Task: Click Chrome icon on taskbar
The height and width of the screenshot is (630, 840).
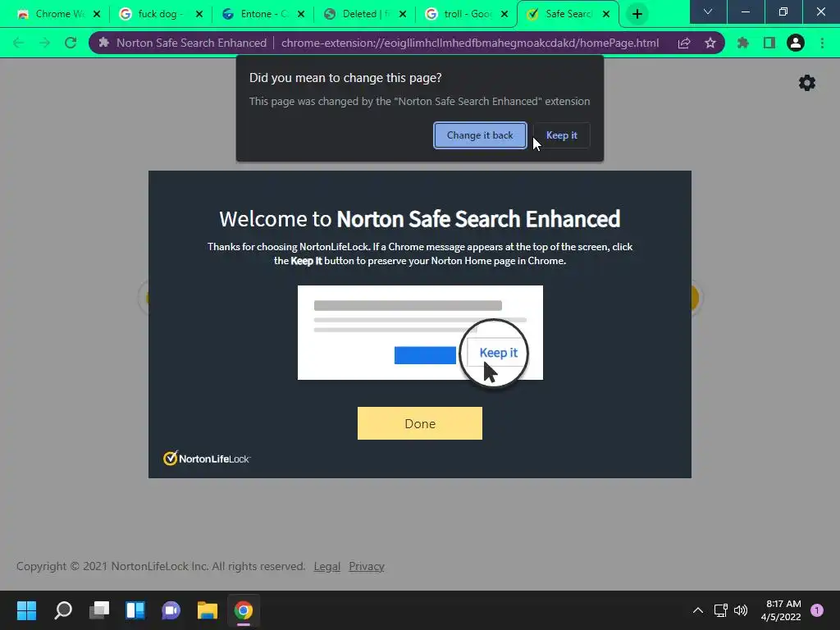Action: 243,610
